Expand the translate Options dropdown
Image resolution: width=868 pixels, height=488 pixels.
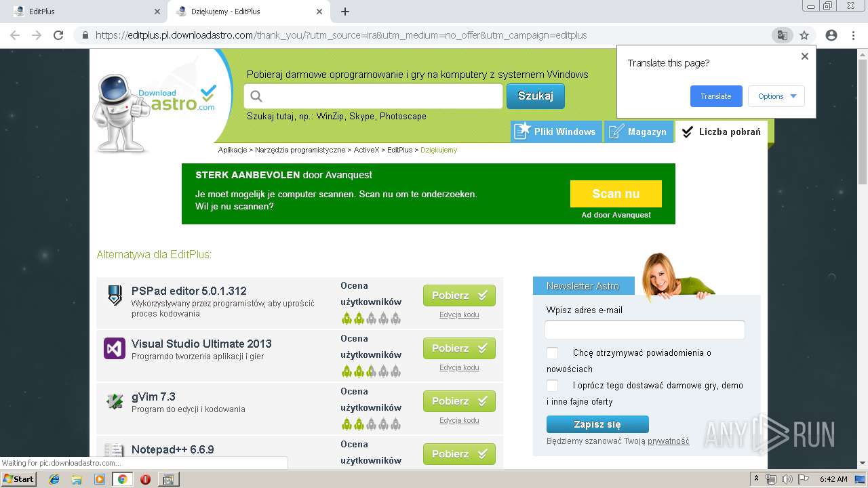click(x=776, y=96)
